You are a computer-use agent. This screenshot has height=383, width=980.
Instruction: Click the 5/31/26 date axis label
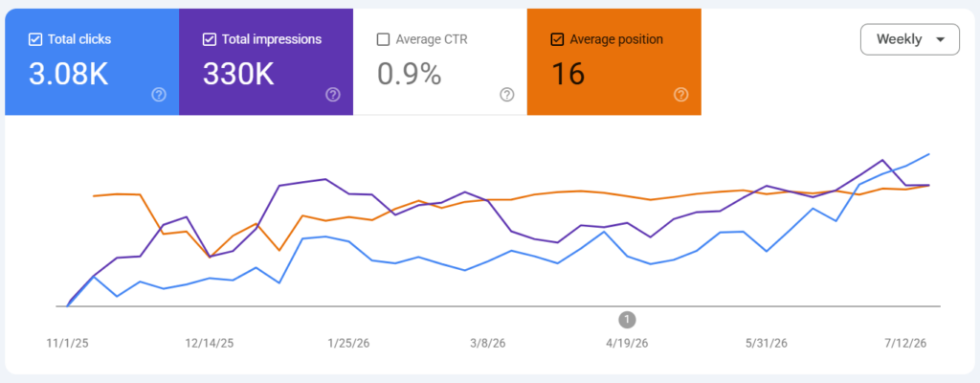click(767, 344)
